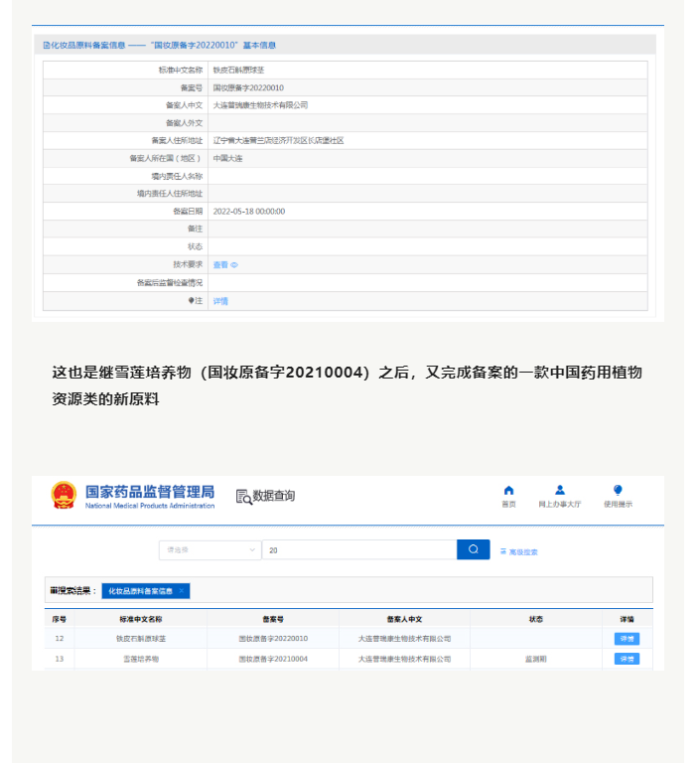Click the 备案号 column header

tap(273, 619)
